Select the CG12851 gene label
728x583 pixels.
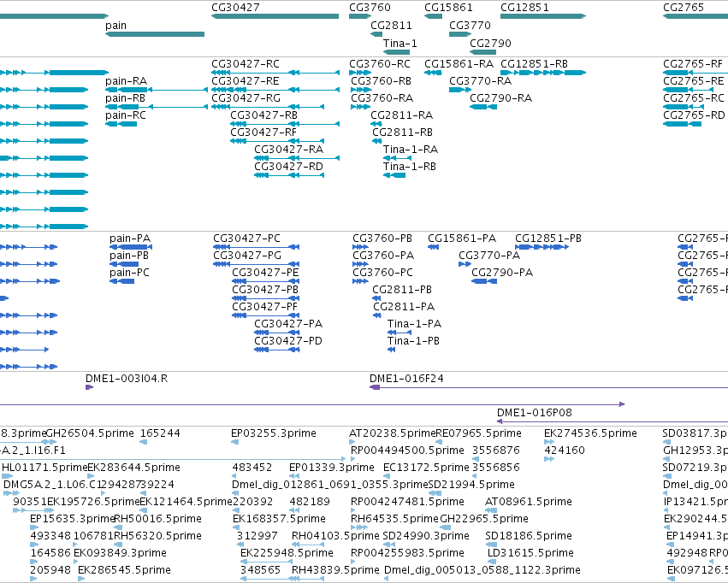[524, 8]
